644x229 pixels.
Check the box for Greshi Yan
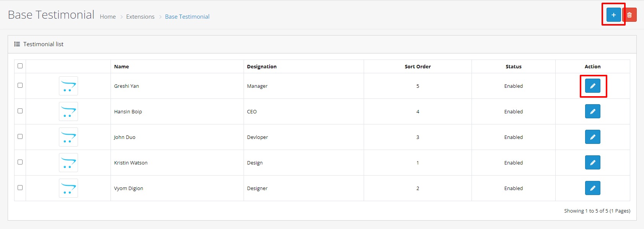click(20, 85)
